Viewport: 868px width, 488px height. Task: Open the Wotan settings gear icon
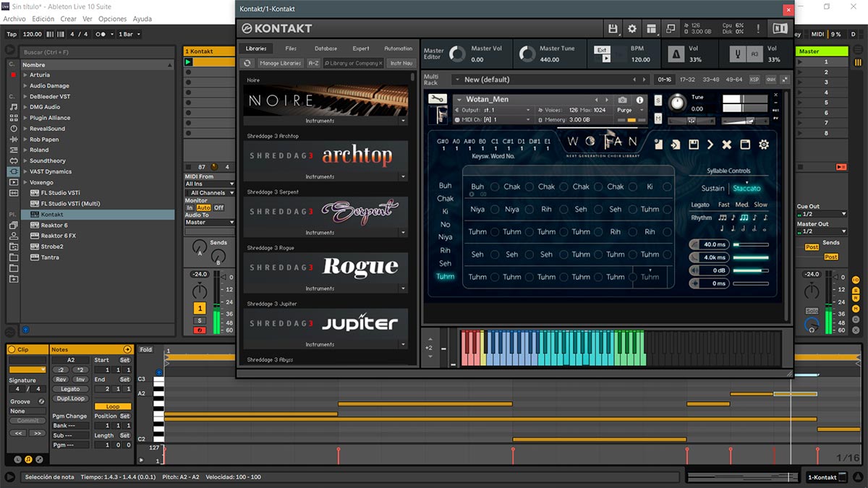(764, 145)
